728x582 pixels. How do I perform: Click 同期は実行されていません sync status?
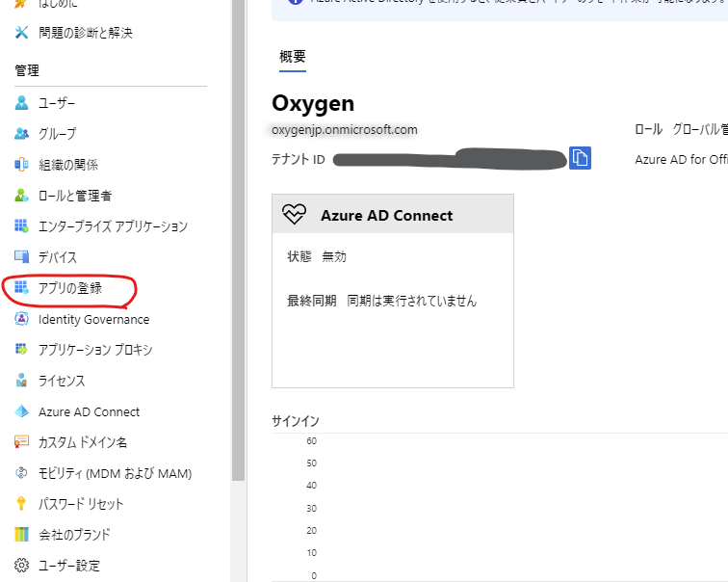(412, 301)
